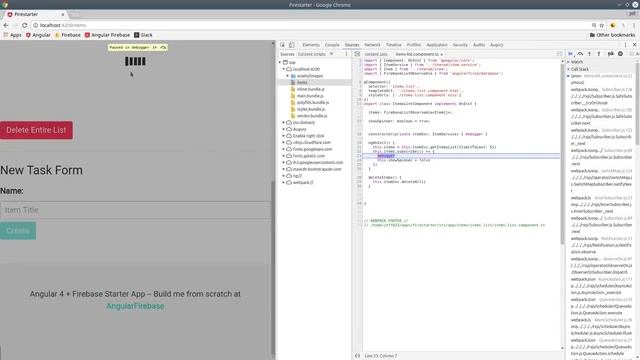The width and height of the screenshot is (640, 360).
Task: Toggle the debugger sidebar icon
Action: point(559,54)
